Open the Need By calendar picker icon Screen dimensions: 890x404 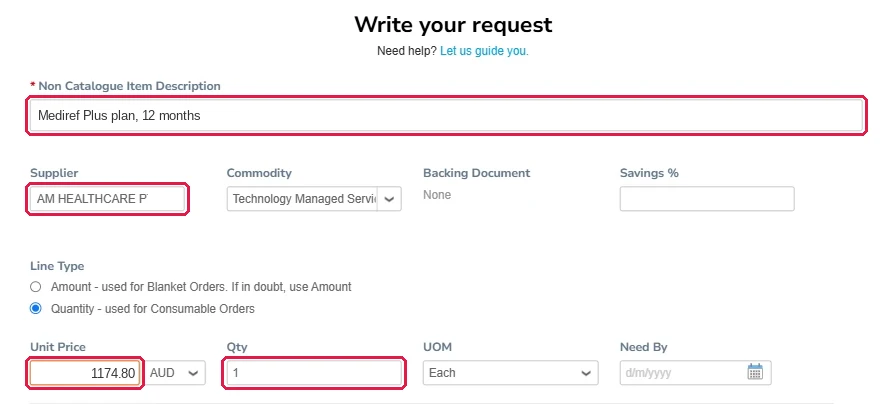click(754, 372)
